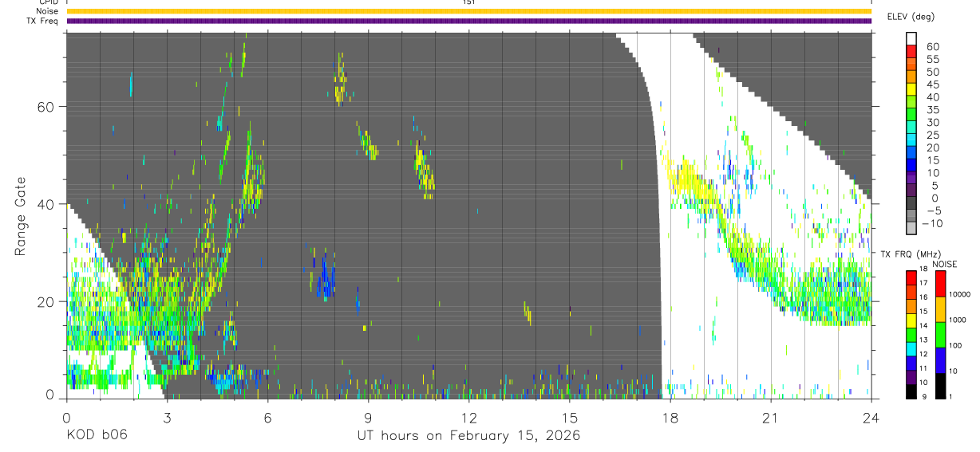The width and height of the screenshot is (980, 452).
Task: Click the yellow Noise bar at top
Action: (469, 11)
